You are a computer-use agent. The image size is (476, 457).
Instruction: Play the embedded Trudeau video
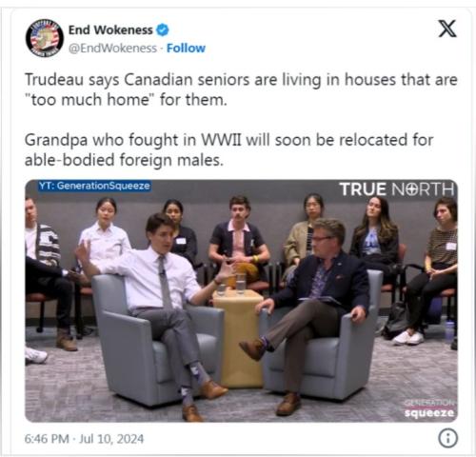(241, 301)
